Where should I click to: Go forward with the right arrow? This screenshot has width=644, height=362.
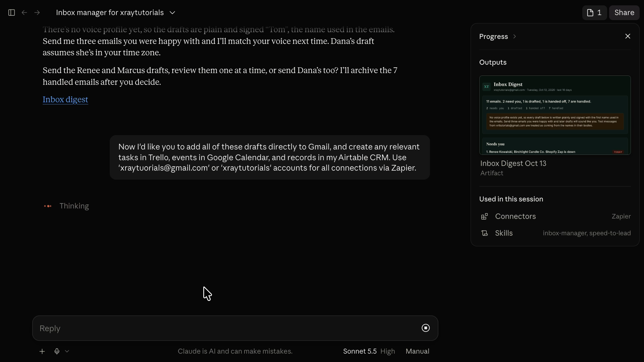37,13
